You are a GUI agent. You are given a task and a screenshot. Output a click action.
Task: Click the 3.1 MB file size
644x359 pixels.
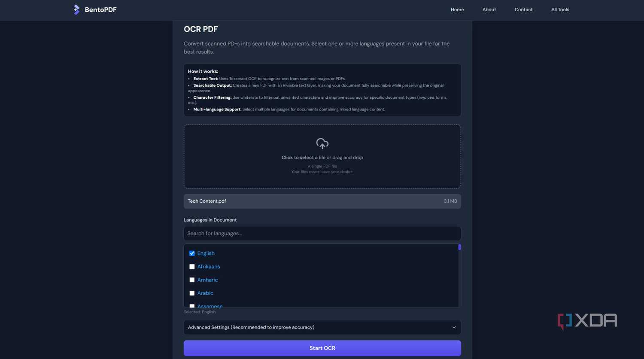(x=450, y=201)
